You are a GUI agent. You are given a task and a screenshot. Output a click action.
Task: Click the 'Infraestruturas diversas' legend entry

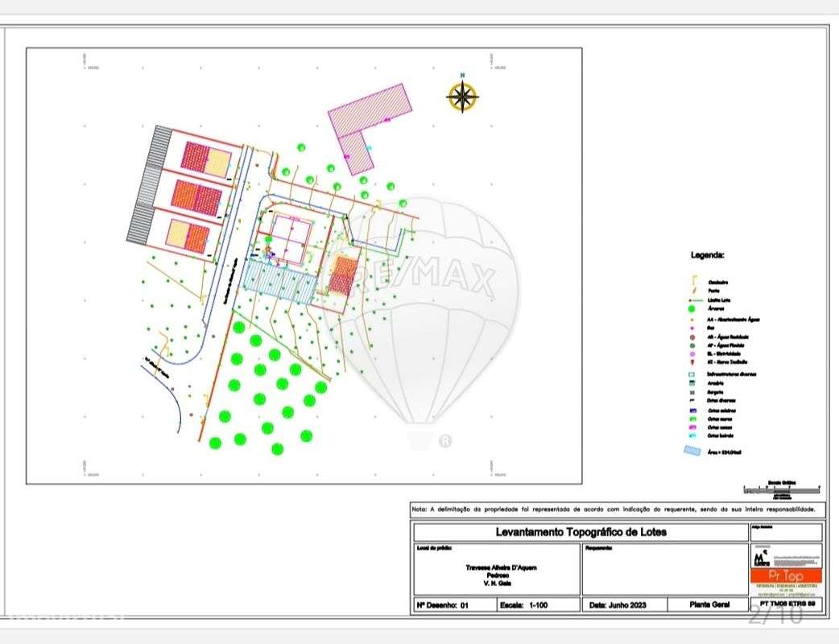pos(731,374)
